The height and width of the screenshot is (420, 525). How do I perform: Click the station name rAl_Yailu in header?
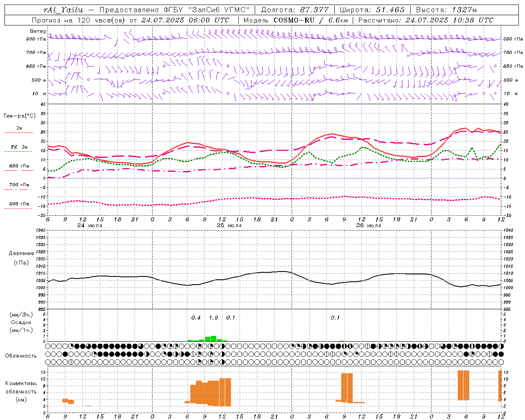tap(63, 10)
